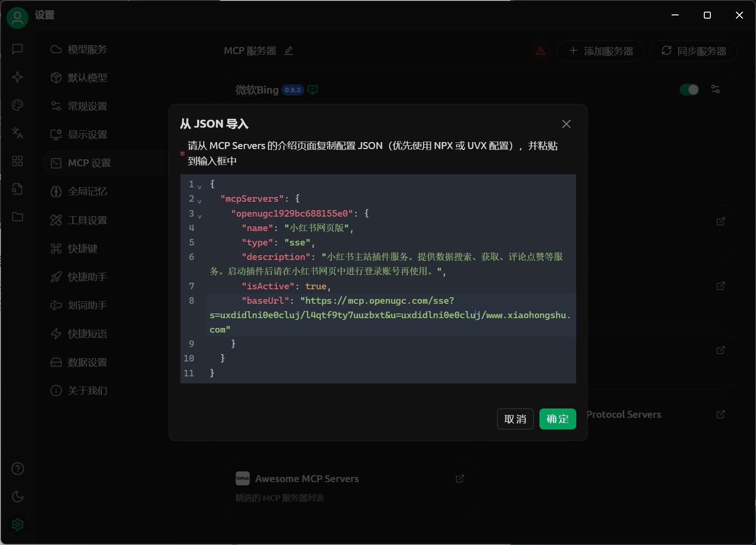This screenshot has width=756, height=545.
Task: Click the user avatar icon
Action: point(18,18)
